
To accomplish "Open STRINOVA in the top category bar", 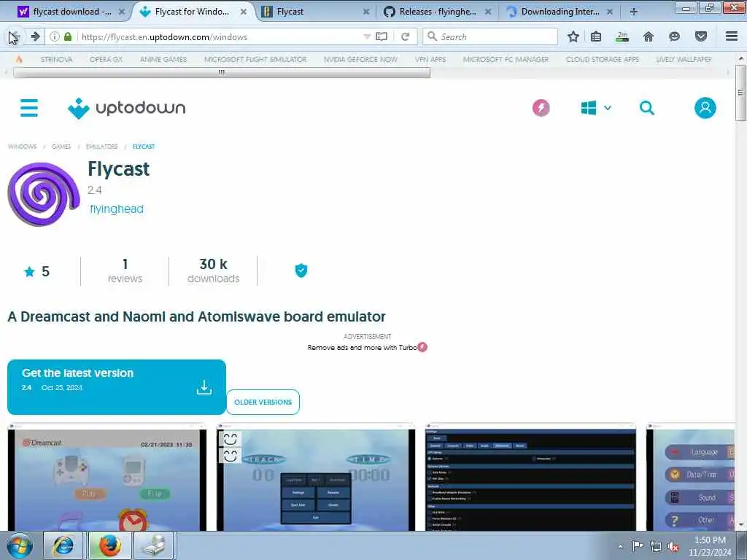I will [x=56, y=60].
